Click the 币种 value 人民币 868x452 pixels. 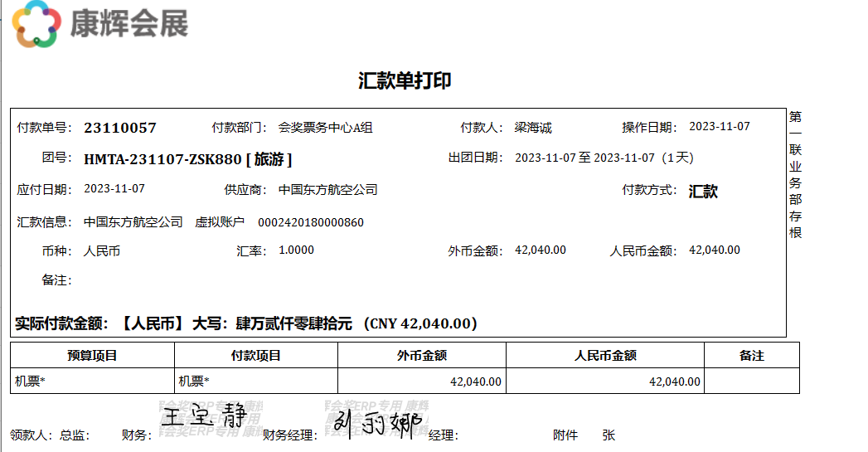tap(102, 250)
